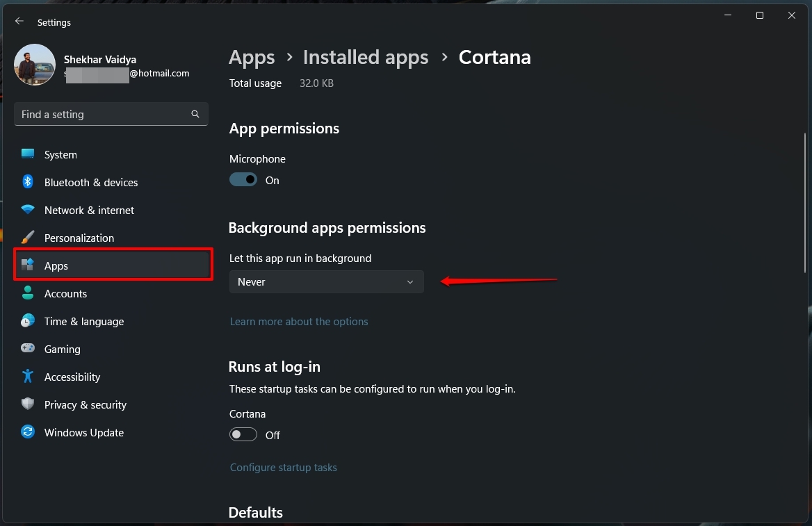This screenshot has width=812, height=526.
Task: Enable the Cortana run at log-in toggle
Action: [x=243, y=434]
